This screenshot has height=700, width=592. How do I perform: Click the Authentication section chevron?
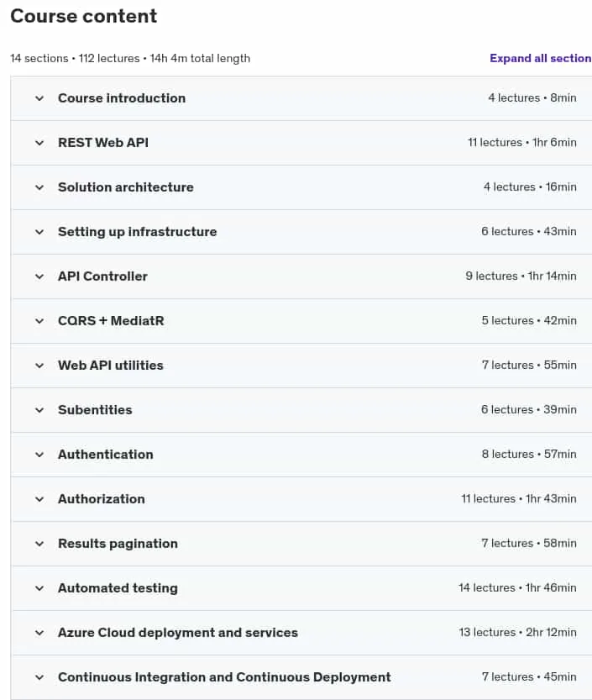(x=39, y=455)
